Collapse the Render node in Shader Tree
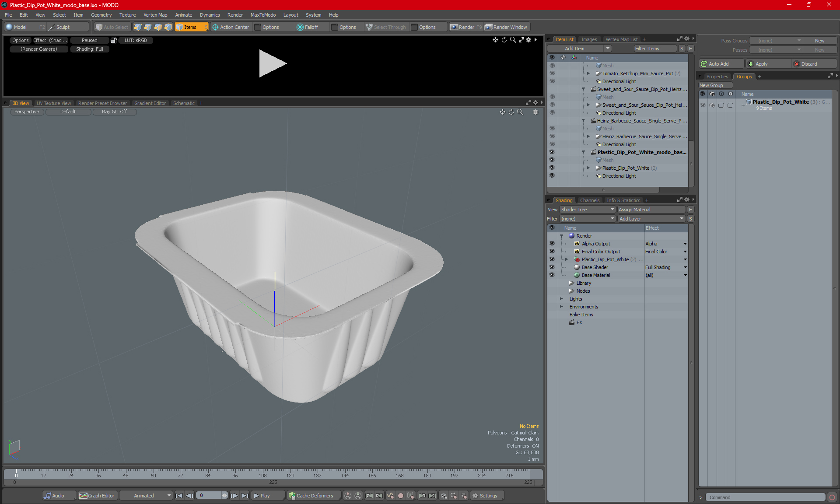This screenshot has height=504, width=840. [562, 236]
